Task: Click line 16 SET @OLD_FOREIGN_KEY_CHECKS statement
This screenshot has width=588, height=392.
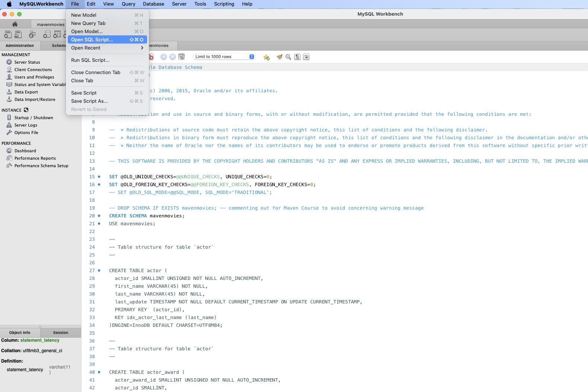Action: 212,185
